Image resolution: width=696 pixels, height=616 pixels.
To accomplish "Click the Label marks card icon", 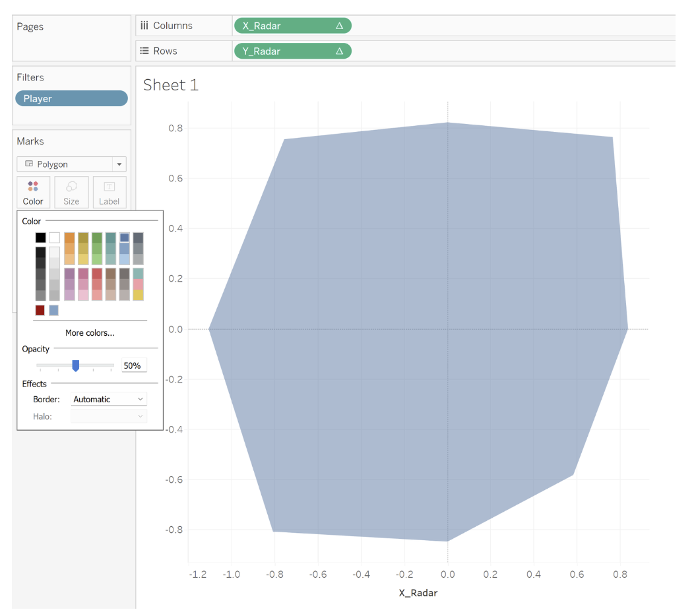I will point(110,187).
